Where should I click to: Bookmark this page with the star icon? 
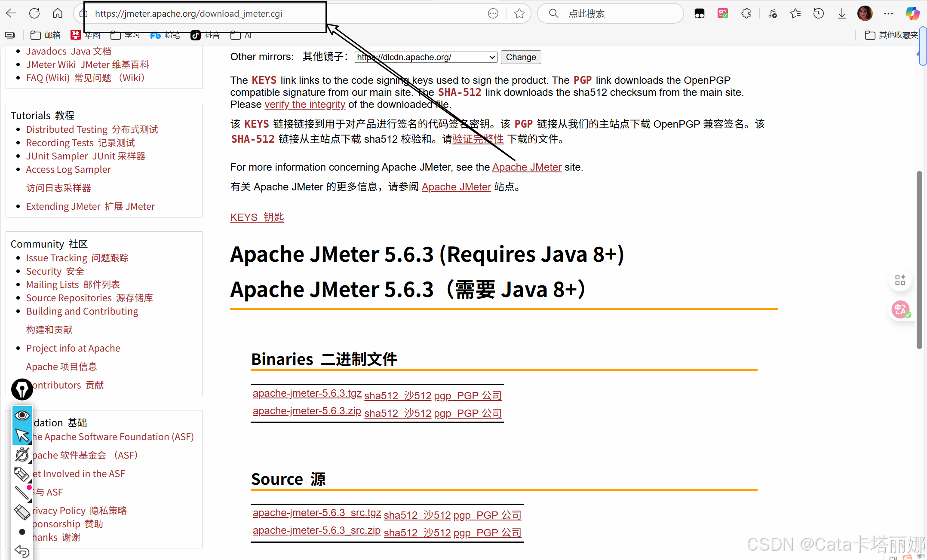(x=519, y=13)
